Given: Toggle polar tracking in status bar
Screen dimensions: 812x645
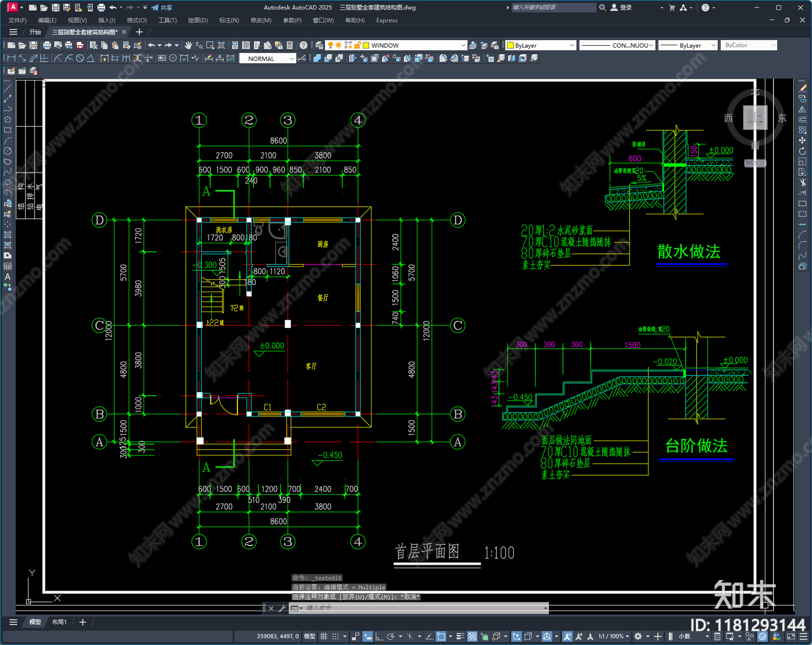Looking at the screenshot, I should [391, 636].
